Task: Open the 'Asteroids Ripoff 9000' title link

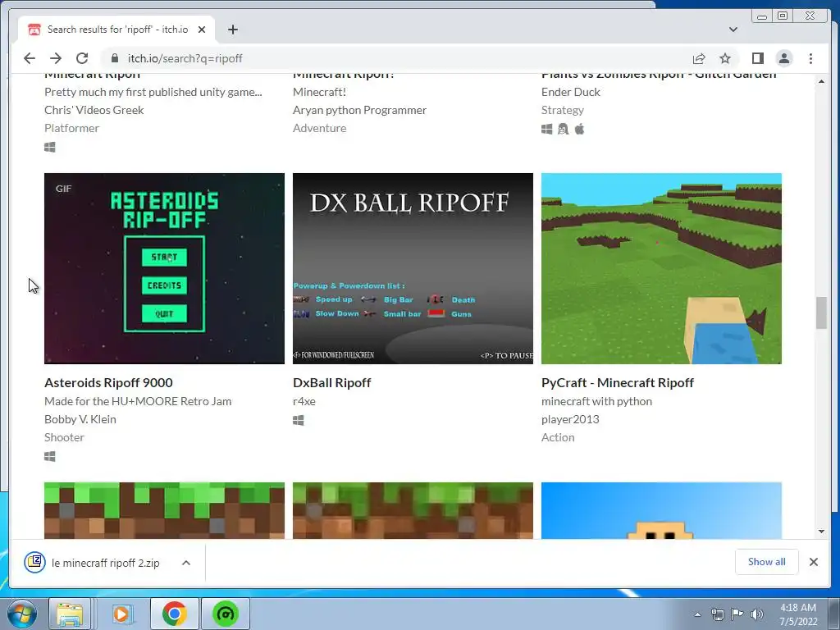Action: pyautogui.click(x=109, y=382)
